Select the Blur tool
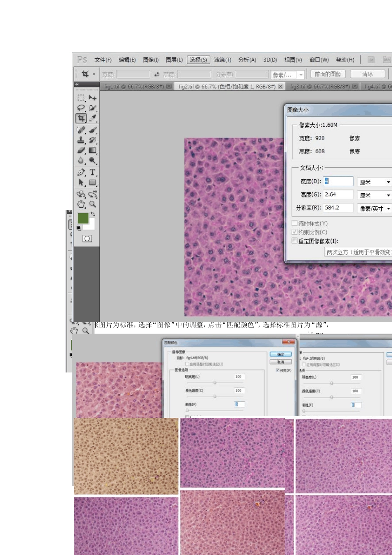The image size is (392, 555). (x=81, y=160)
